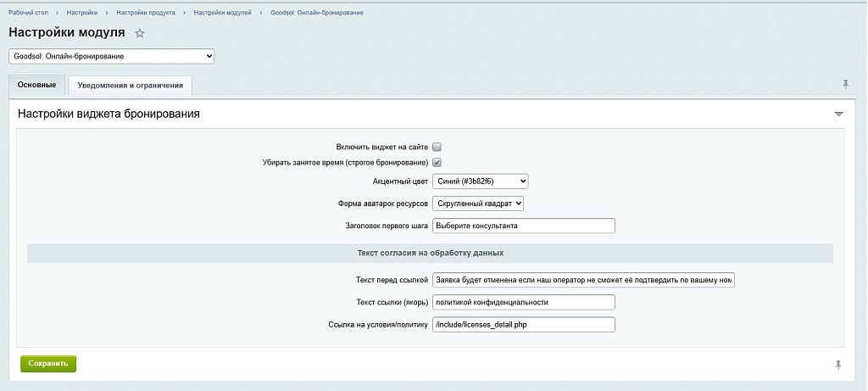Click the Текст перед ссылкой field
This screenshot has width=868, height=391.
pos(583,280)
